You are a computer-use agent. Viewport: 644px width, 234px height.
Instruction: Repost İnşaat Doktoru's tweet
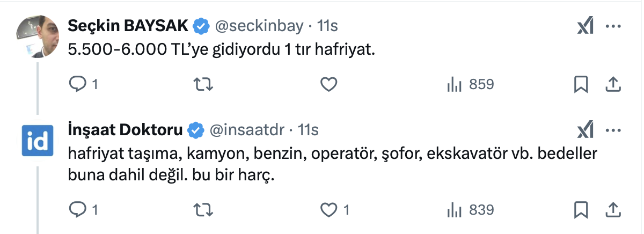203,210
